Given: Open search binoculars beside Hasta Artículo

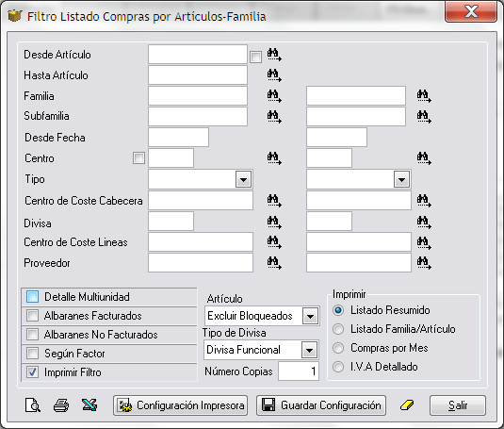Looking at the screenshot, I should click(274, 75).
